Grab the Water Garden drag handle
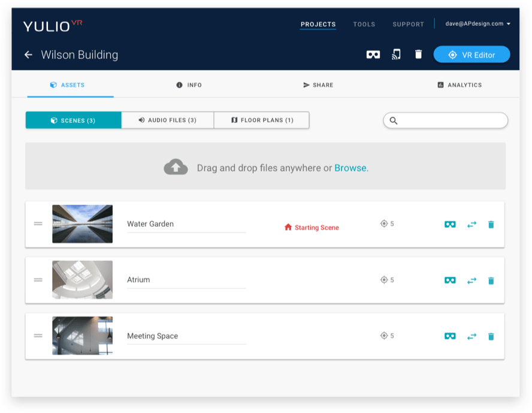 tap(38, 224)
